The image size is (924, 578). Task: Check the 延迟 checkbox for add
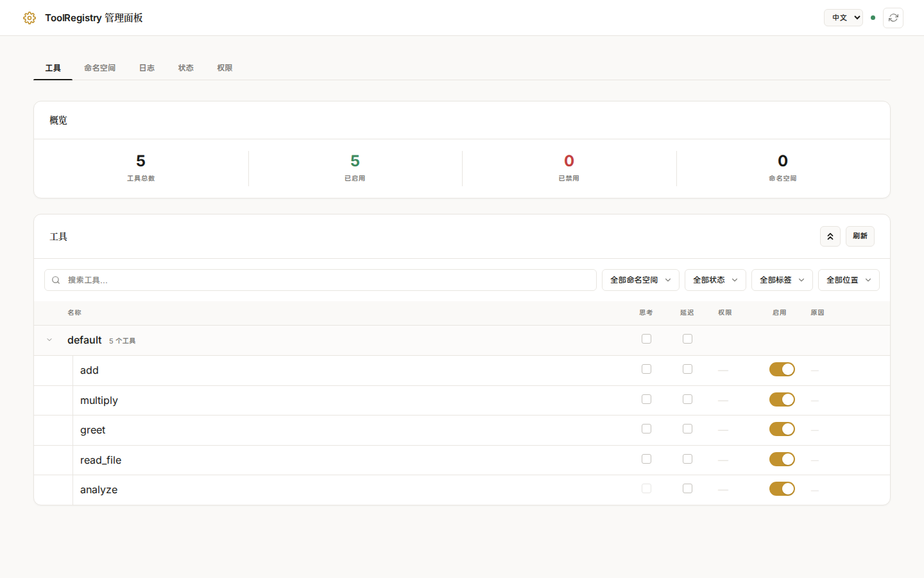pos(687,369)
